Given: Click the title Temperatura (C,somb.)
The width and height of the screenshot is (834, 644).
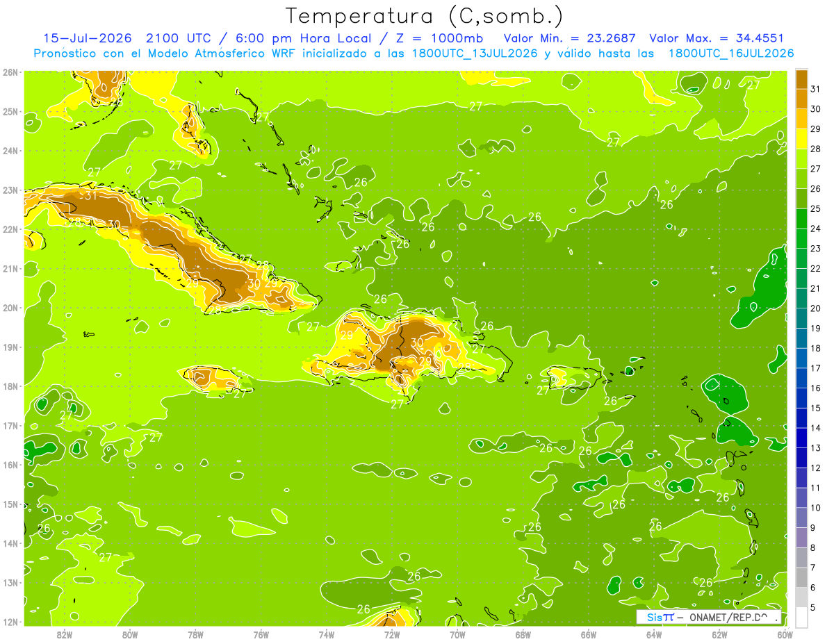Looking at the screenshot, I should (x=425, y=16).
